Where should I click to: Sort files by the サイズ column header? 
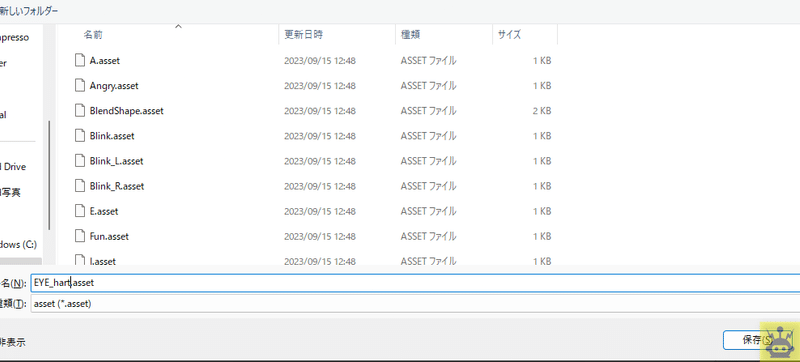[509, 35]
